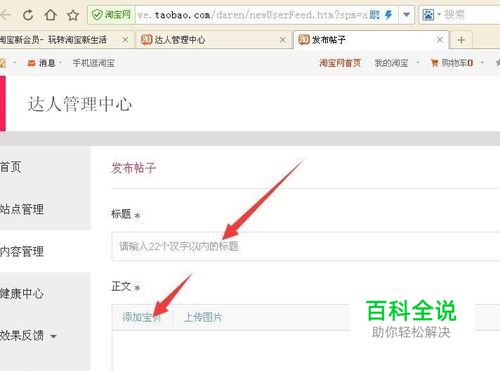Open the address bar dropdown arrow
500x371 pixels.
406,15
